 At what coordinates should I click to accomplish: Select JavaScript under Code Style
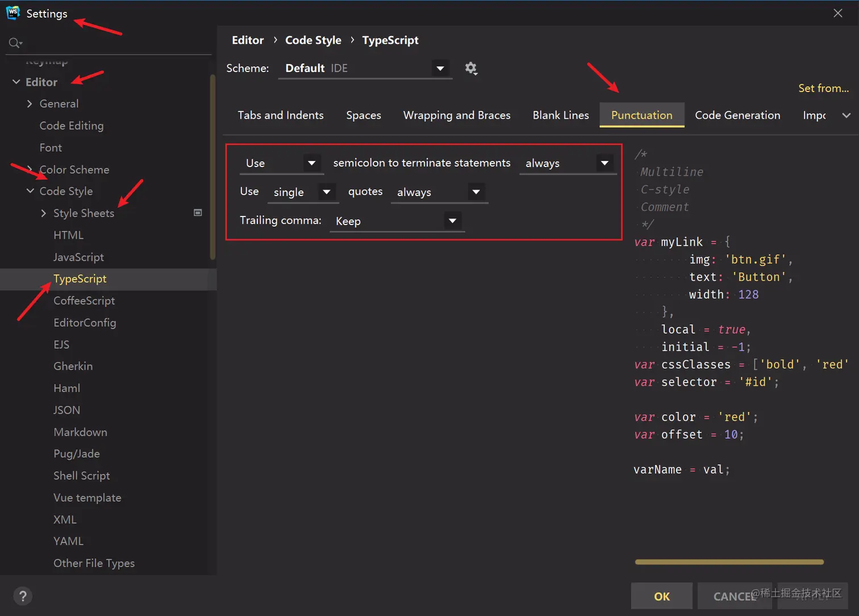pyautogui.click(x=78, y=257)
